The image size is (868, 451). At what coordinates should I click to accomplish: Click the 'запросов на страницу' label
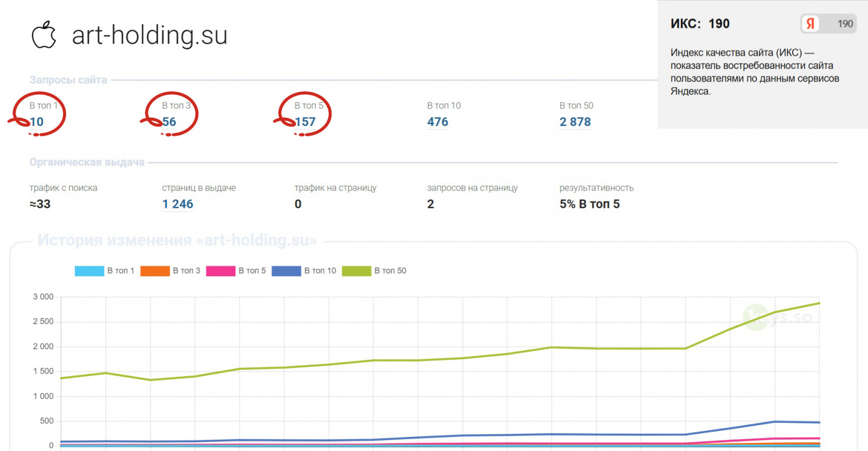[x=473, y=188]
